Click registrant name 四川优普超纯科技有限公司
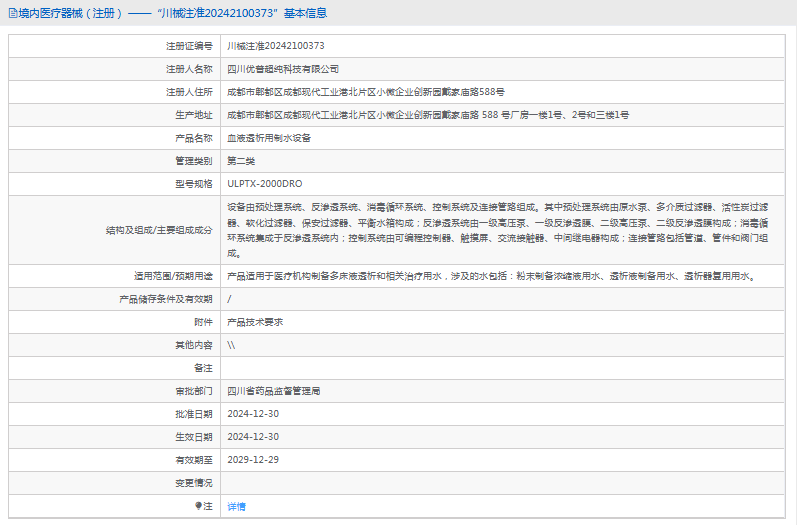The height and width of the screenshot is (525, 798). click(x=283, y=69)
